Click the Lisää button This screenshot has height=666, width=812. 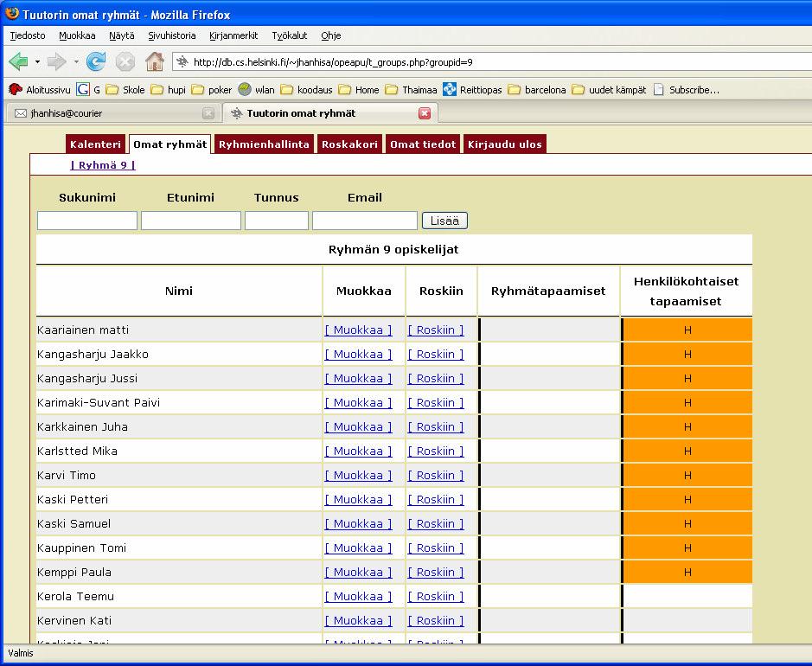pyautogui.click(x=444, y=221)
